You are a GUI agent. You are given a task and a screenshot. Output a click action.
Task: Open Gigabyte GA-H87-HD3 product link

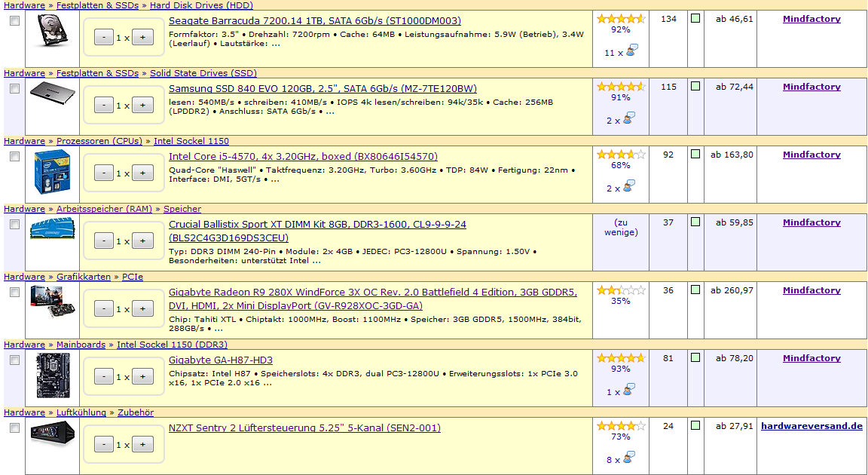coord(221,360)
